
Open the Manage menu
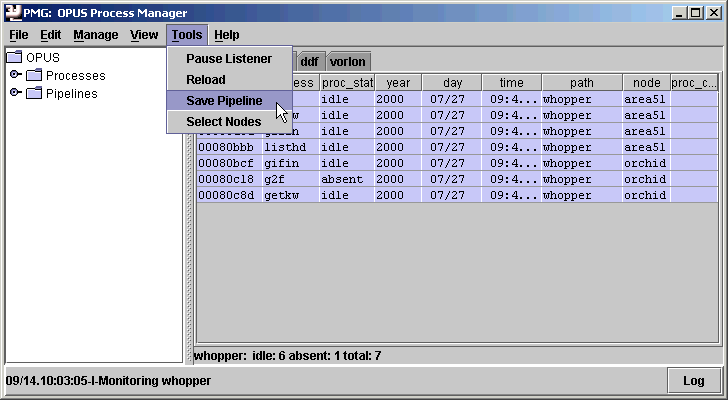95,35
